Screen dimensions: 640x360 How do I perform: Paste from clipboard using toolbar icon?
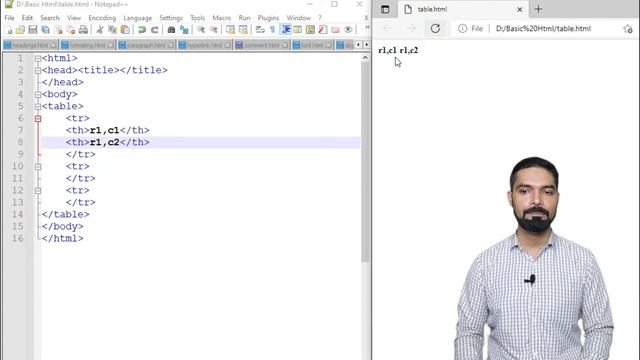[125, 30]
